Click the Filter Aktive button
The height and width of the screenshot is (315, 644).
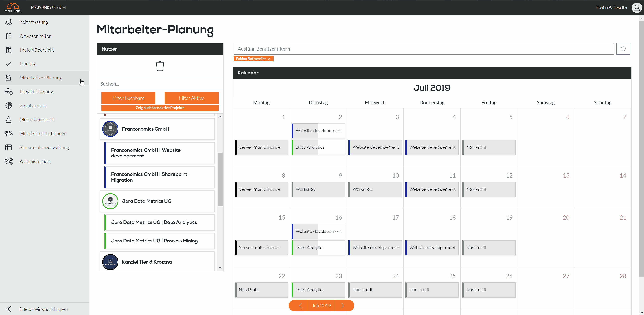(191, 98)
